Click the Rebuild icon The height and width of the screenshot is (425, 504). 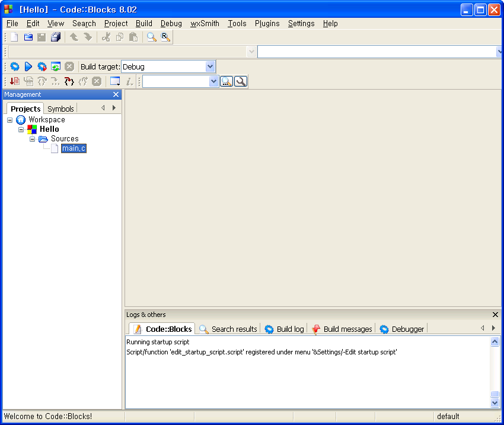[55, 66]
